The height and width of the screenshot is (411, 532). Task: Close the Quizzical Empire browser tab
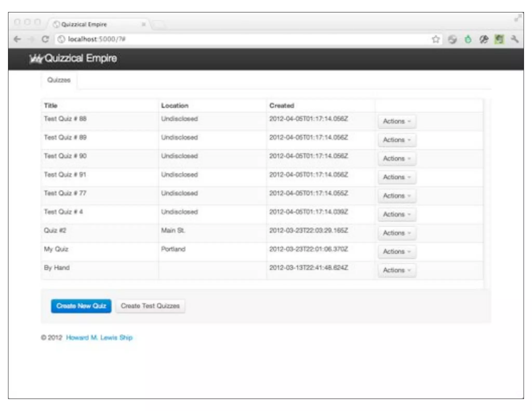[143, 24]
